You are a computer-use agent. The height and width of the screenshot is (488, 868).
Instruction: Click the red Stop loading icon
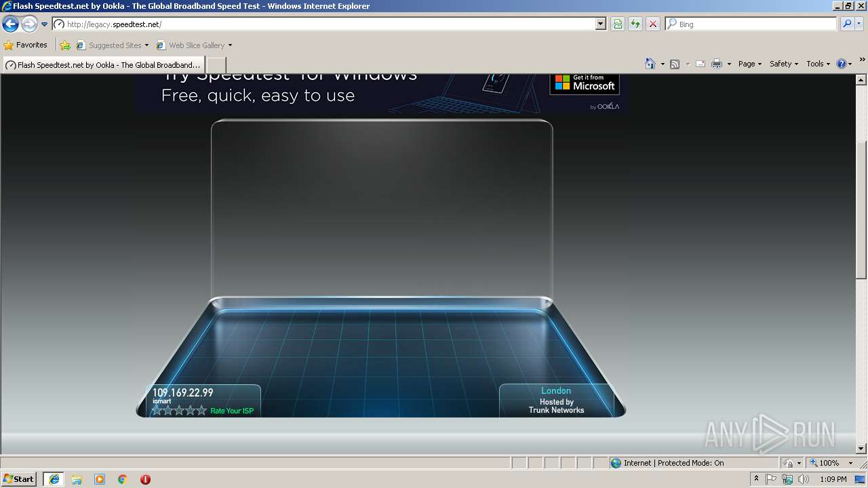pyautogui.click(x=652, y=24)
